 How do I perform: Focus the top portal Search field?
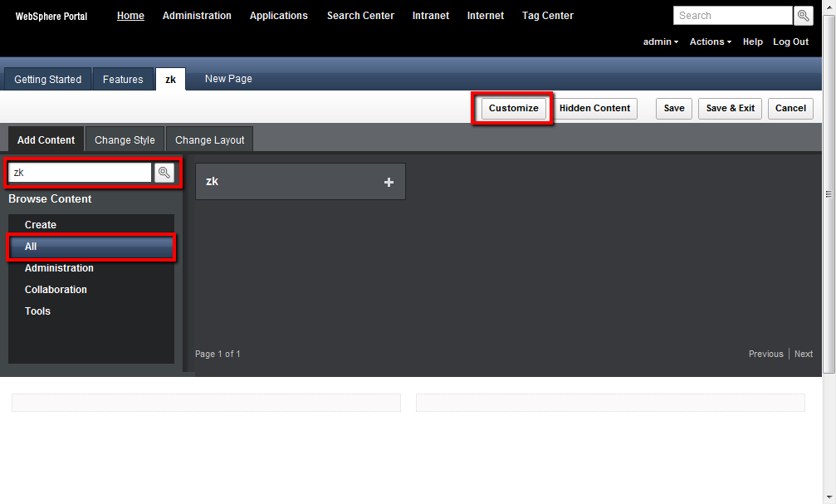point(732,16)
